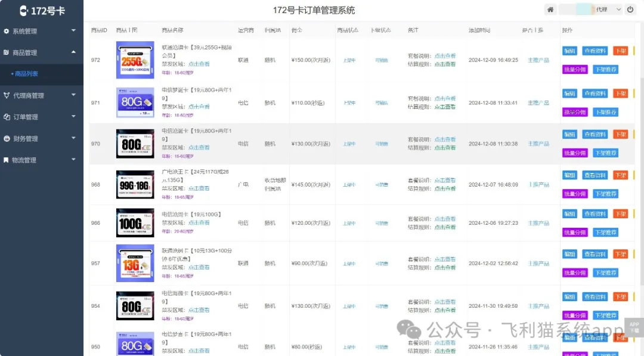Select the 商品列表 submenu item
Image resolution: width=644 pixels, height=356 pixels.
(26, 74)
